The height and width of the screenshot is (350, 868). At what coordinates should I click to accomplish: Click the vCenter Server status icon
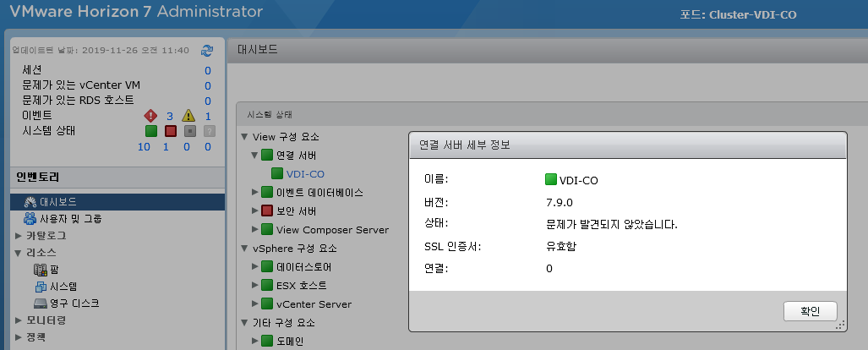267,304
